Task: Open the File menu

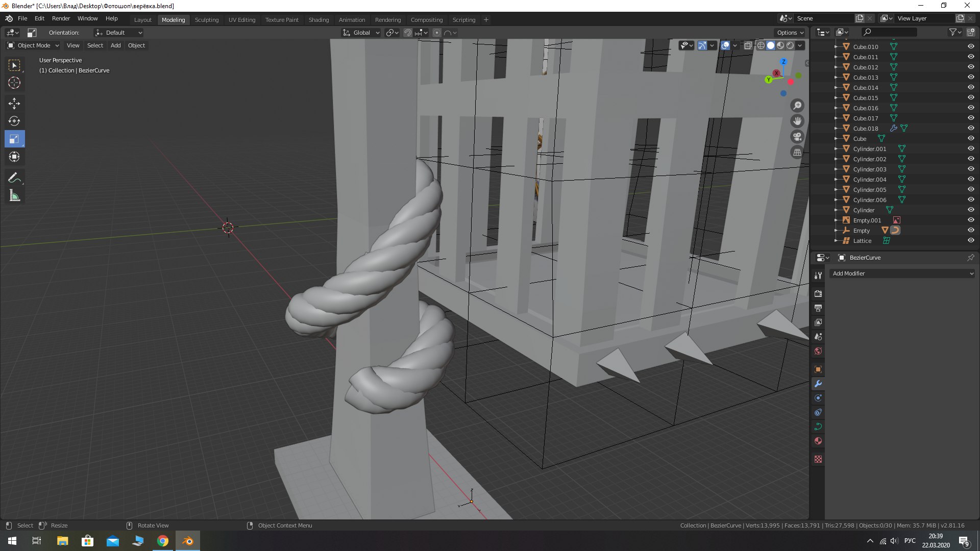Action: pyautogui.click(x=22, y=18)
